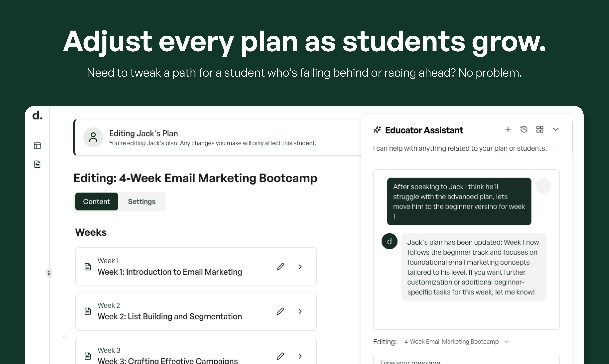Click the layout panel sidebar icon
609x364 pixels.
click(x=37, y=146)
